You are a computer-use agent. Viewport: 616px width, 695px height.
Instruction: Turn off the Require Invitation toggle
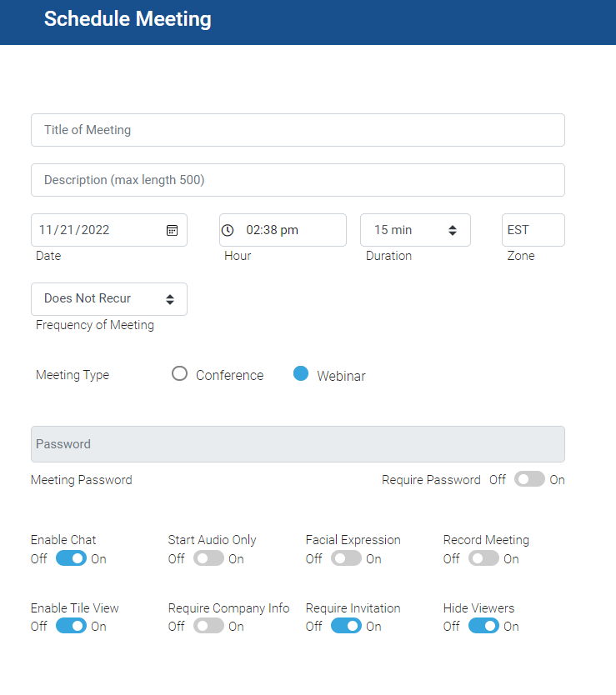click(345, 626)
